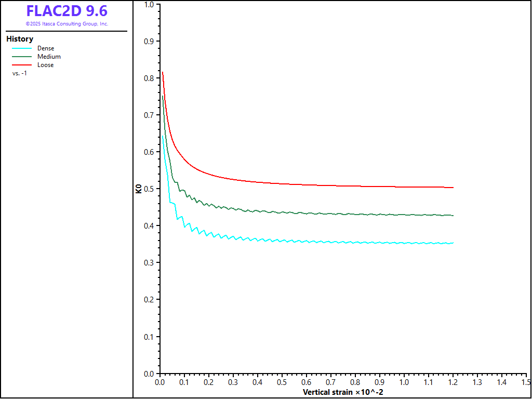Click the Vertical strain x-axis label

(x=343, y=391)
